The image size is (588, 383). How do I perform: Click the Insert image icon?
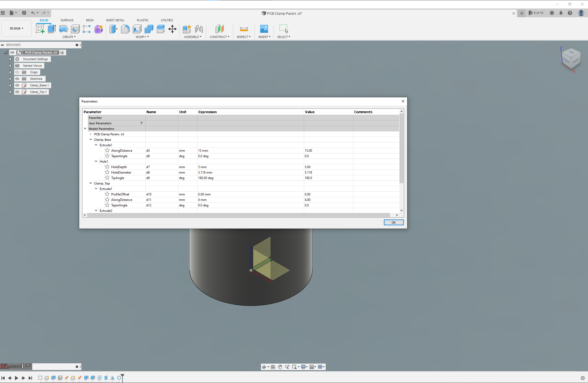tap(264, 29)
